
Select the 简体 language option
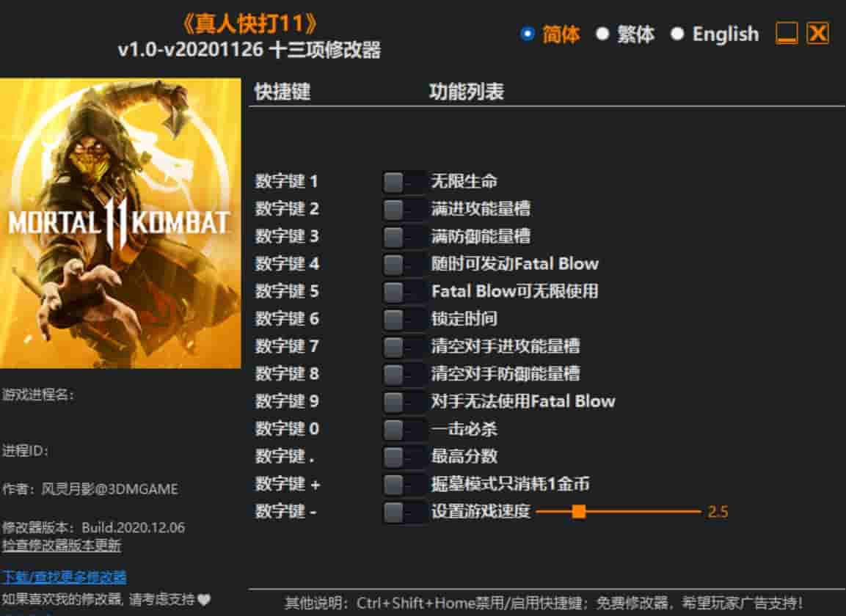527,33
